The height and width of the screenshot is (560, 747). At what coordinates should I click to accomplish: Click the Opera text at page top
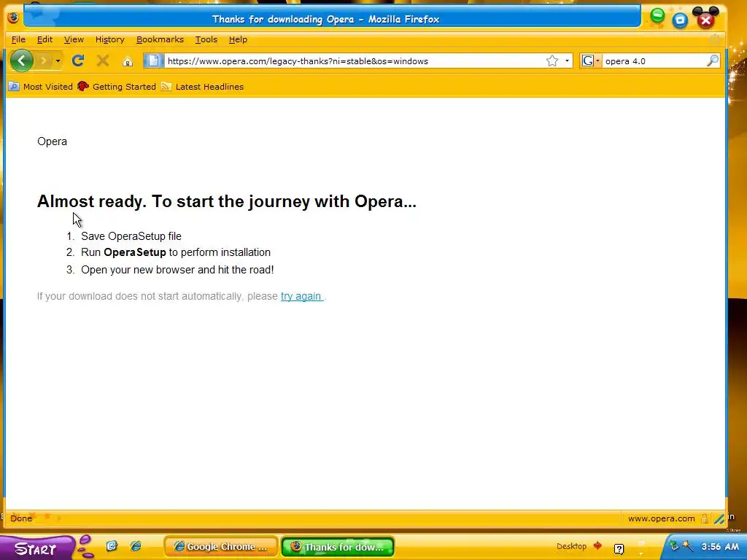pyautogui.click(x=52, y=141)
